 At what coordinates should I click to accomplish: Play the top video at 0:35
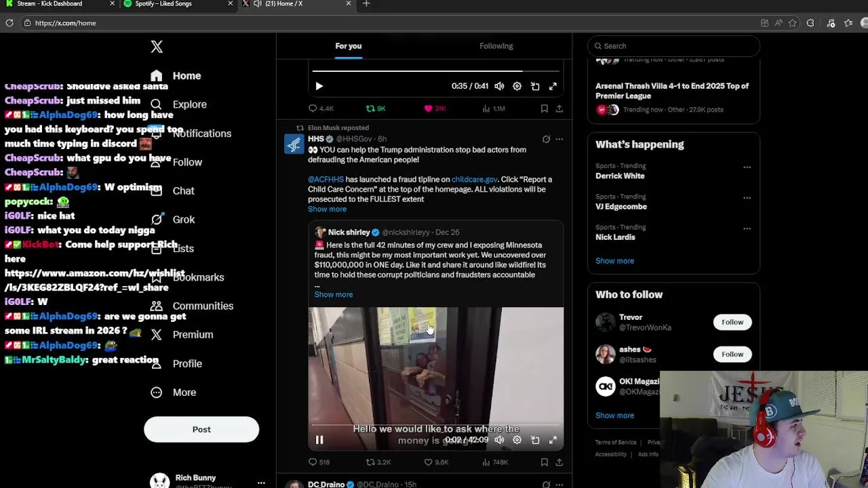(319, 86)
